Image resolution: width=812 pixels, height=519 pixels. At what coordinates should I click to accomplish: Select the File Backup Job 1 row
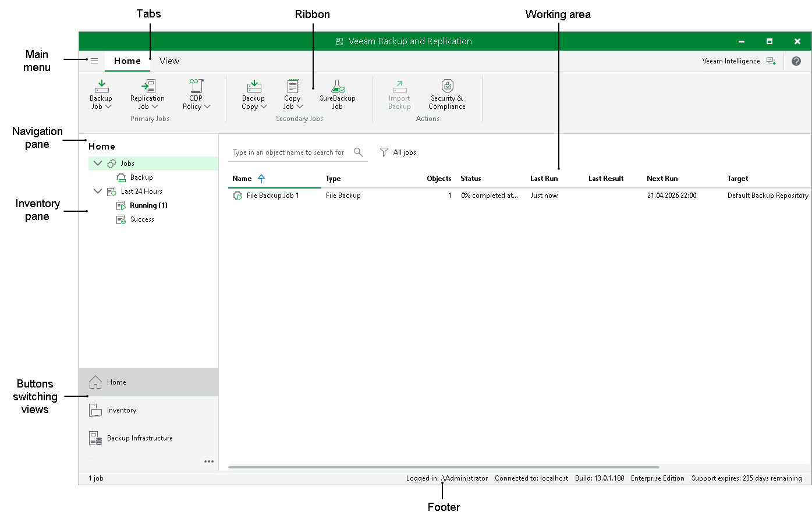coord(519,195)
